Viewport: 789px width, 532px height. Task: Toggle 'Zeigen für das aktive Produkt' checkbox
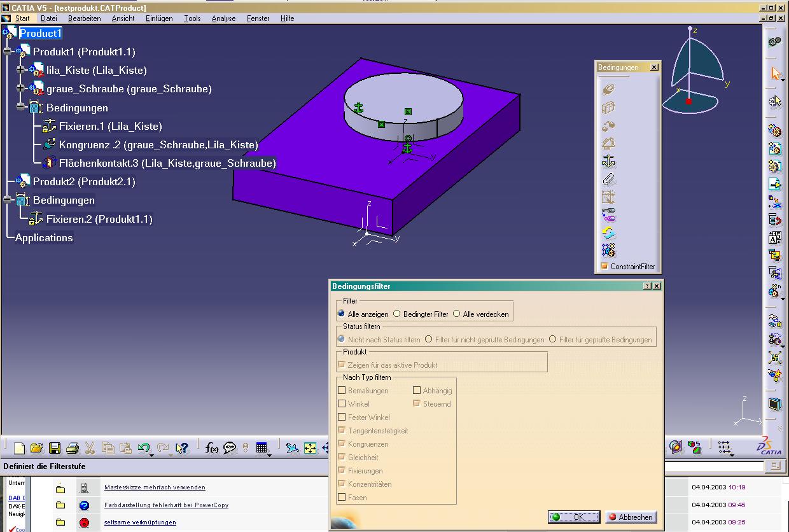342,365
